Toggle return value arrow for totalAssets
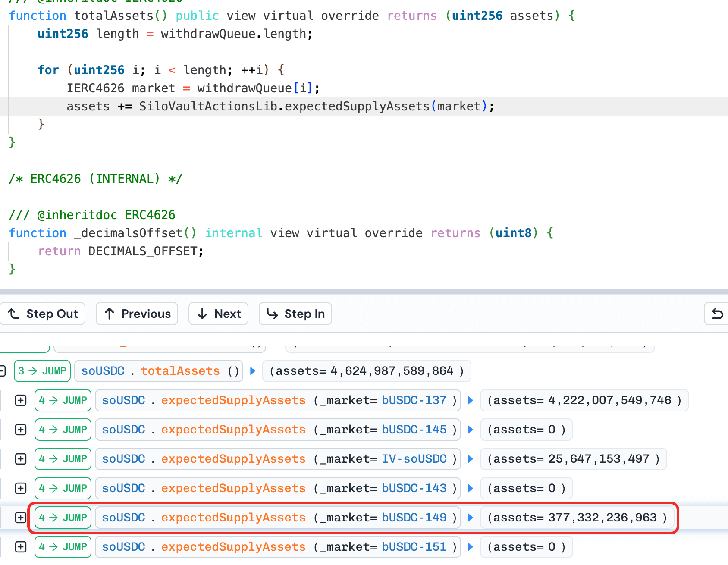This screenshot has height=565, width=728. [x=253, y=371]
